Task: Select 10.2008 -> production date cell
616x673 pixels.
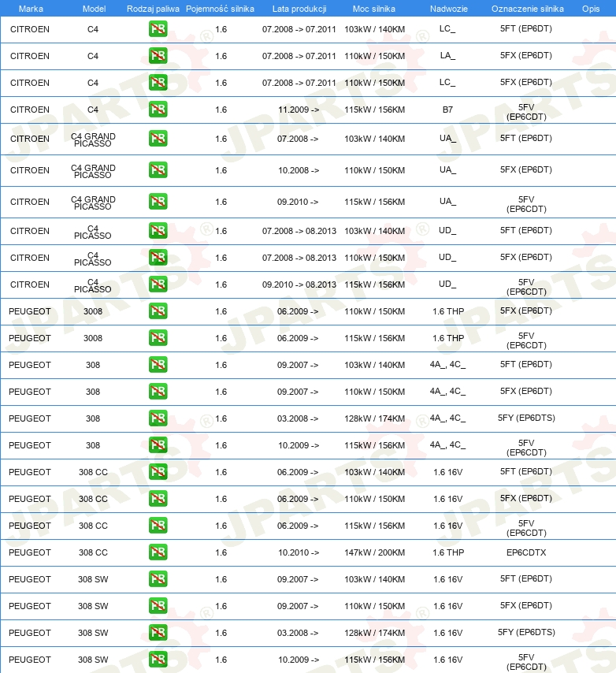Action: [x=299, y=170]
